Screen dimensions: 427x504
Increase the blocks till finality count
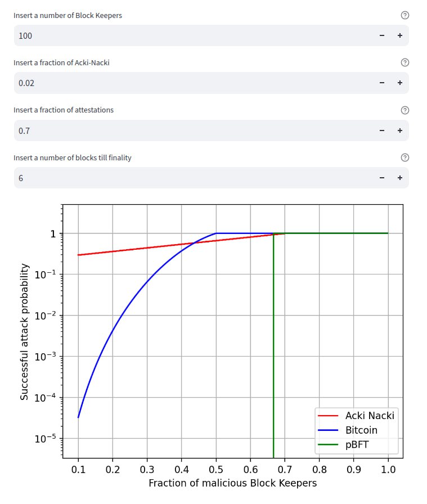(399, 178)
